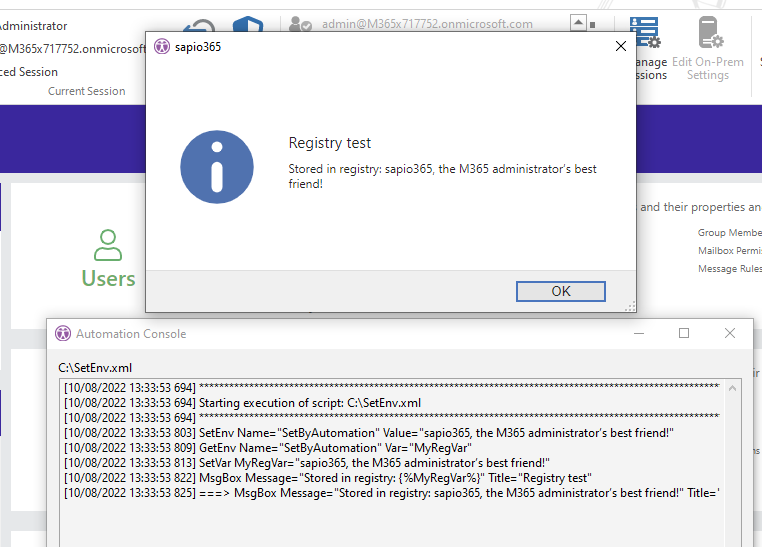Expand the arrow beside the admin account field

tap(578, 22)
